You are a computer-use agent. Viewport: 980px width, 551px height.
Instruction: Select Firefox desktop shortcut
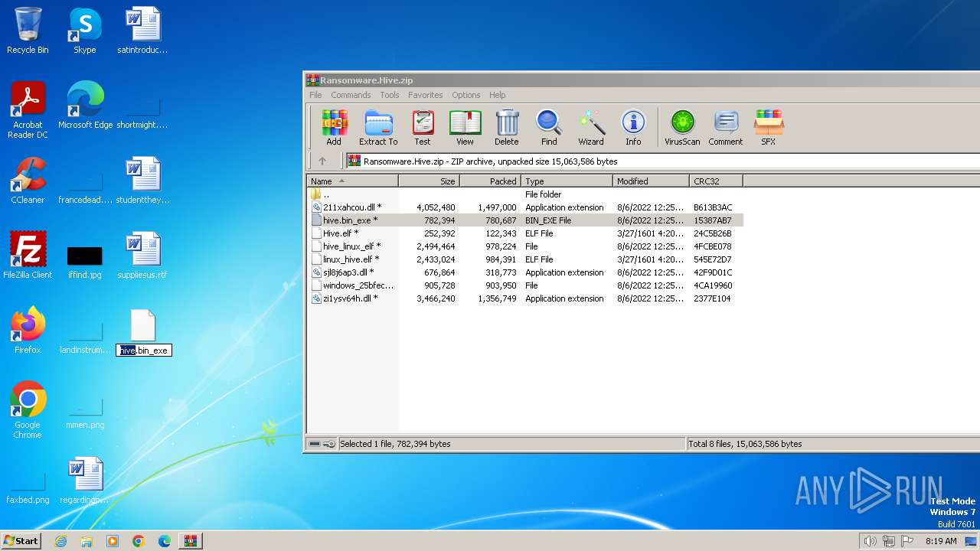coord(28,331)
